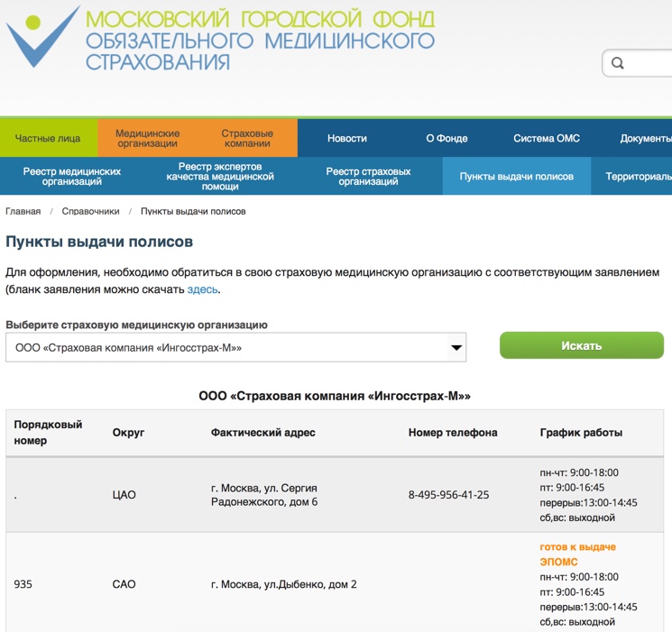Image resolution: width=672 pixels, height=632 pixels.
Task: Go to the Новости menu item
Action: click(347, 138)
